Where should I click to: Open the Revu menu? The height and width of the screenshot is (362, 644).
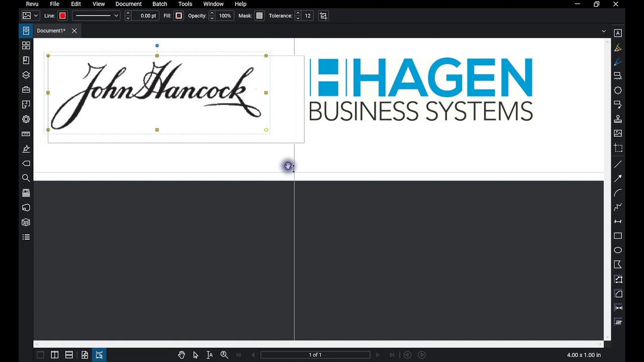[32, 4]
